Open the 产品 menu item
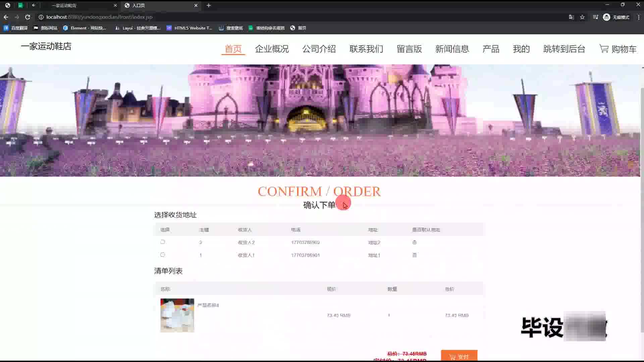644x362 pixels. 491,49
